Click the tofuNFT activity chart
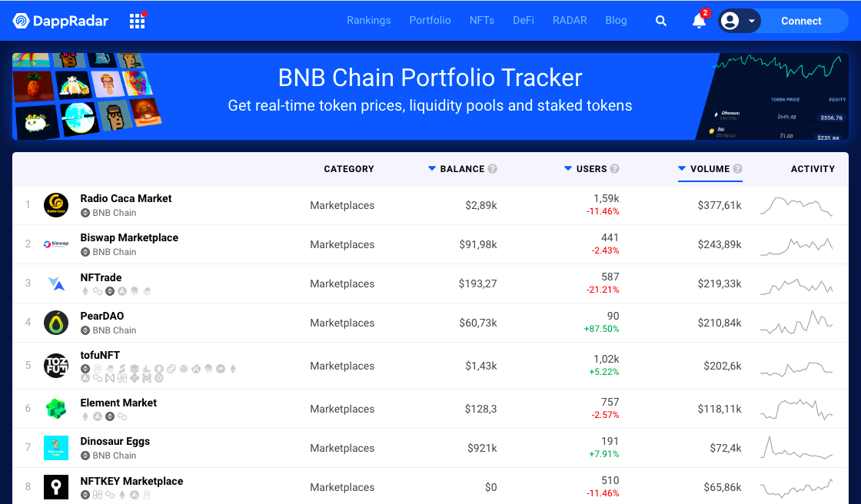Viewport: 861px width, 504px height. [796, 369]
